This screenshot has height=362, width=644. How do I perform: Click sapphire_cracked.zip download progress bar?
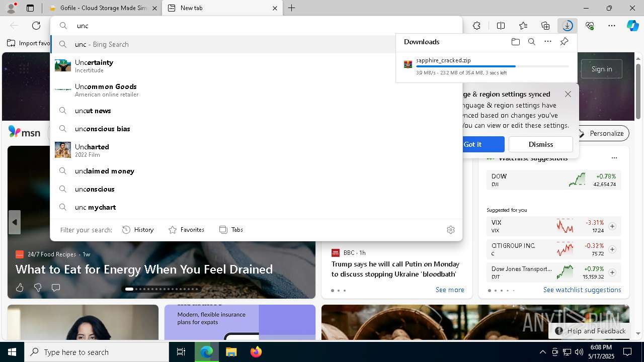coord(492,66)
